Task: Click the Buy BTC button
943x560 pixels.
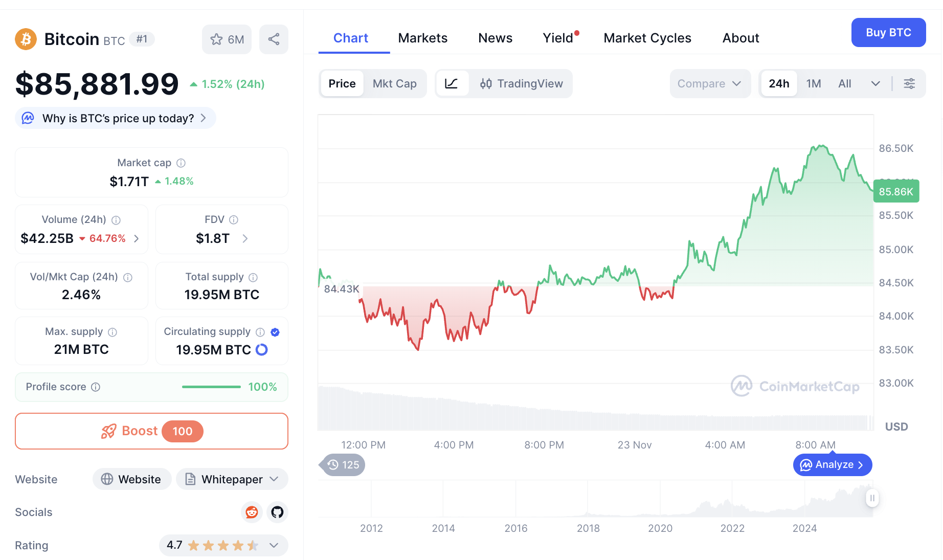Action: coord(888,32)
